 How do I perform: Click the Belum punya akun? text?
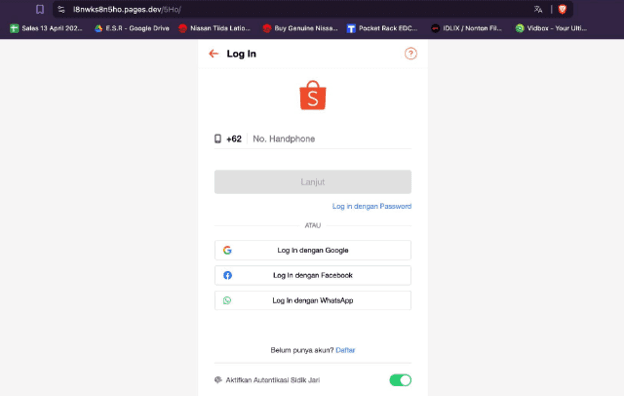click(x=302, y=350)
